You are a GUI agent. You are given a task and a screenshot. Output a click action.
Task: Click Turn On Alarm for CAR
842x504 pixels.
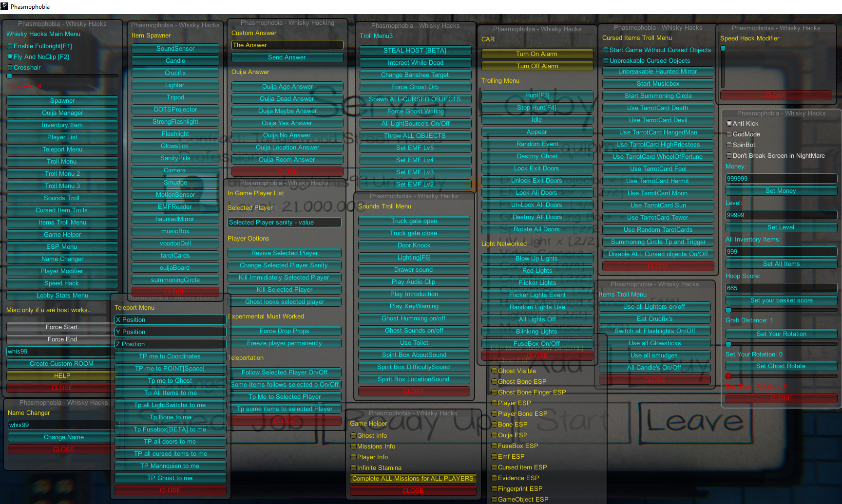tap(537, 54)
